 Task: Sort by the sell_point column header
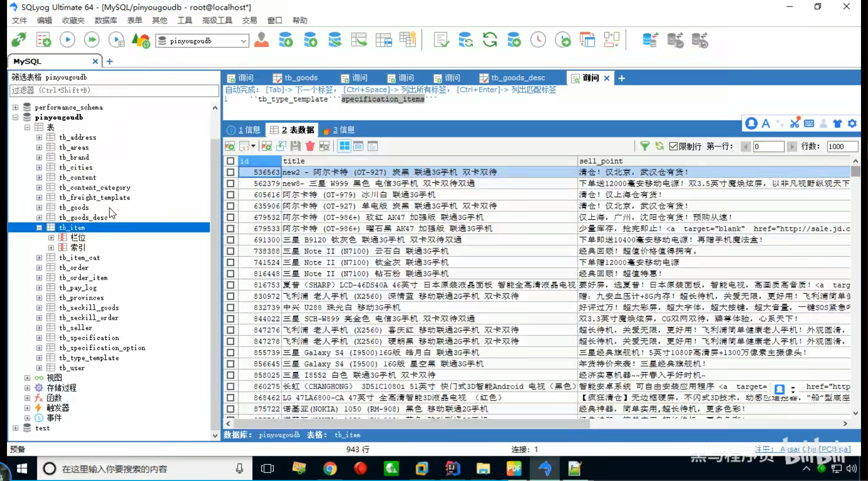click(714, 161)
